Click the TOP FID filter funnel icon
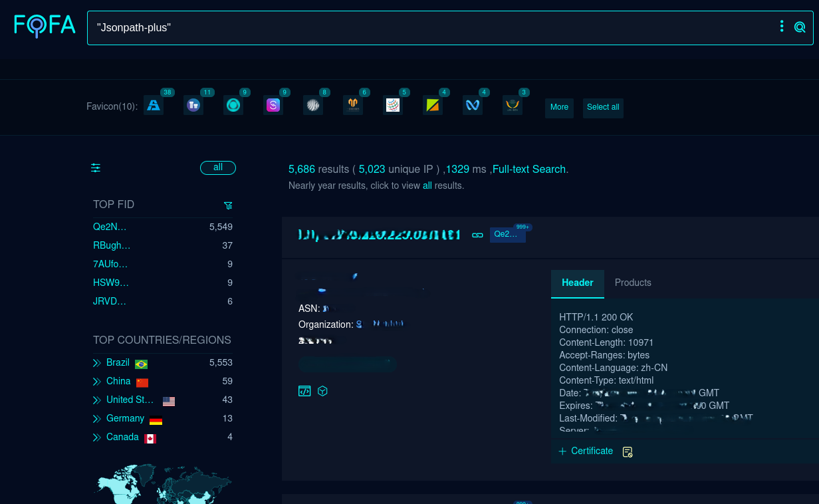 (x=228, y=205)
